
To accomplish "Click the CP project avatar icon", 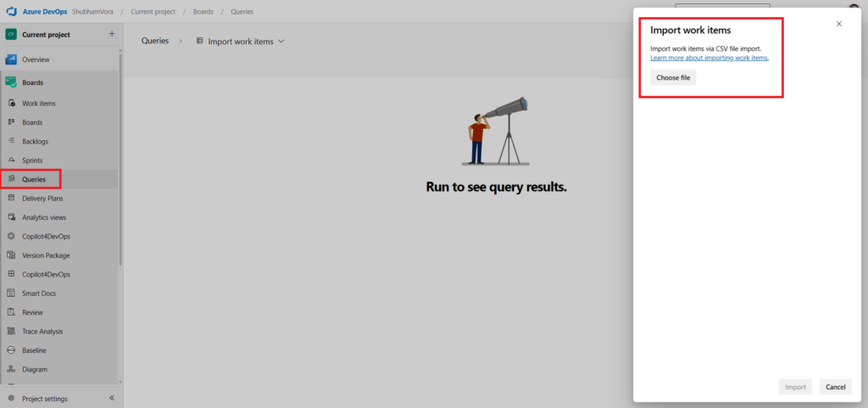I will [11, 34].
